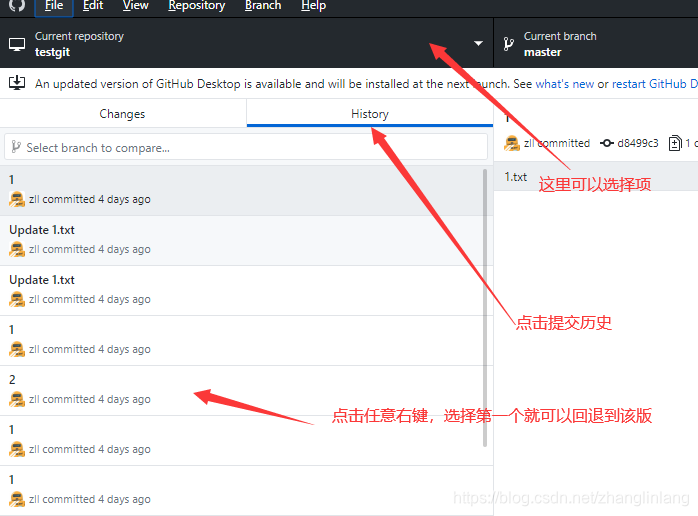Open the Help menu

(x=313, y=6)
